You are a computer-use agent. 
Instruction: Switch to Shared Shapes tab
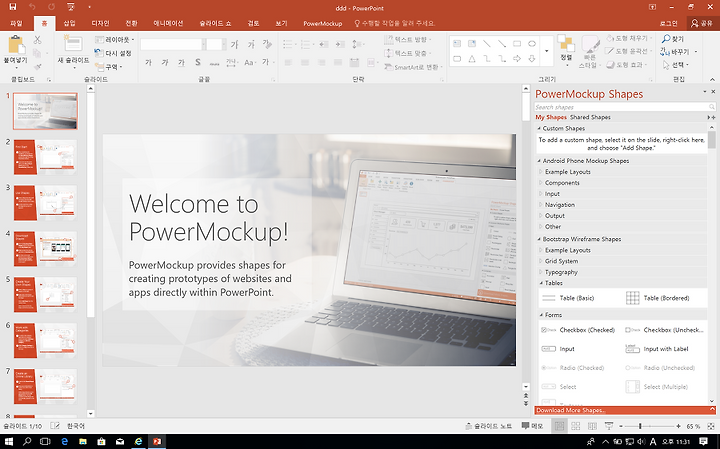(590, 117)
